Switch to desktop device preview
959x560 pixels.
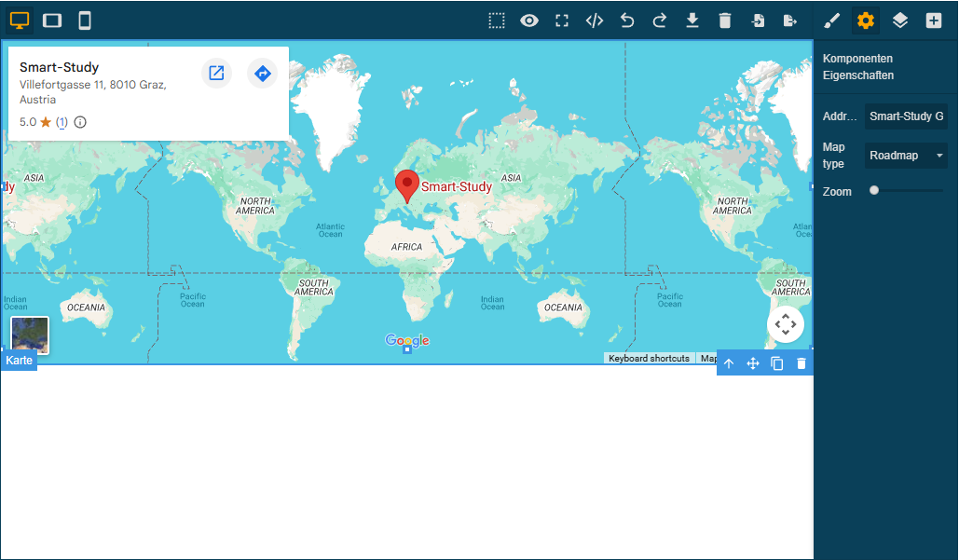click(x=20, y=20)
